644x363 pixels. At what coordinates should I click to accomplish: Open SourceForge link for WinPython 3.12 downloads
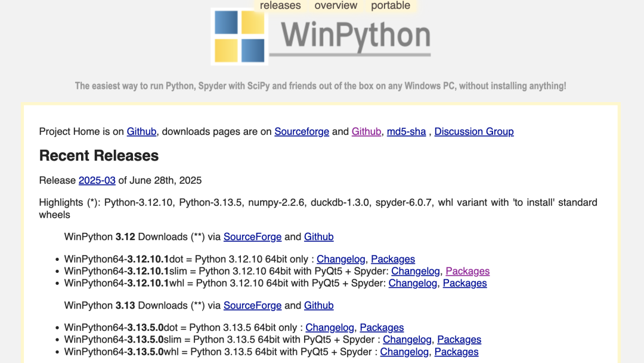tap(252, 236)
